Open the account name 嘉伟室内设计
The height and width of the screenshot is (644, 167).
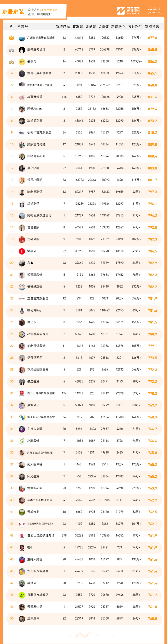click(36, 50)
